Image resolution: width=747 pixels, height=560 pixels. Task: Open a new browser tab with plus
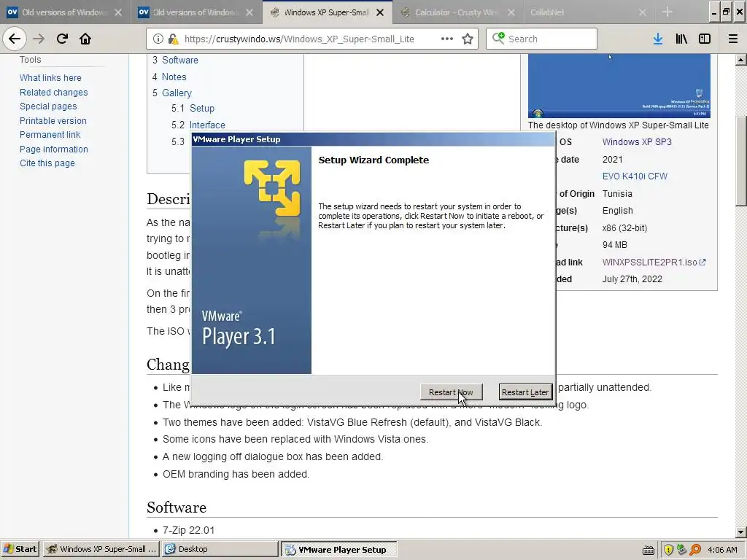click(x=667, y=12)
